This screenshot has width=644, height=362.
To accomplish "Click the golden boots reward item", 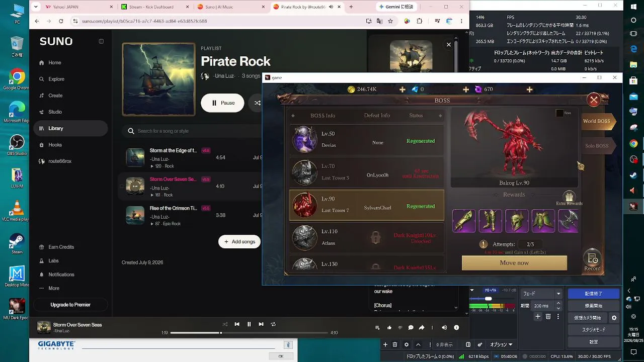I will coord(491,221).
